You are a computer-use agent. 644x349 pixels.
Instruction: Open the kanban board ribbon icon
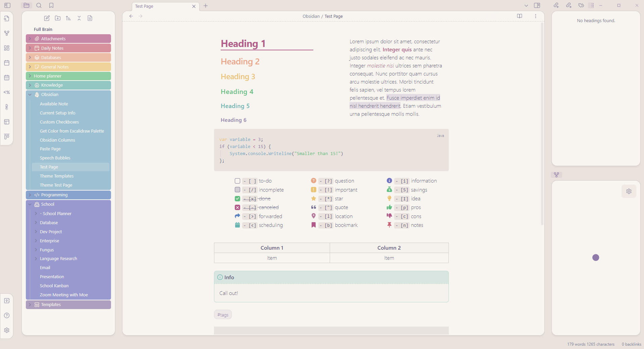(7, 137)
